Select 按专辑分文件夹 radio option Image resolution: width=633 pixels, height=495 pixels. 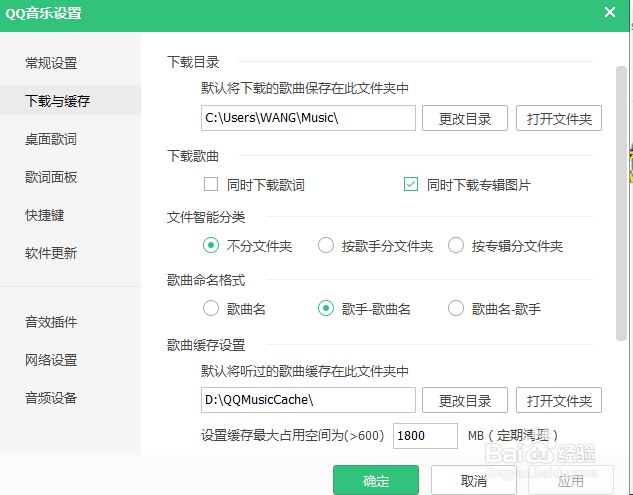[456, 245]
